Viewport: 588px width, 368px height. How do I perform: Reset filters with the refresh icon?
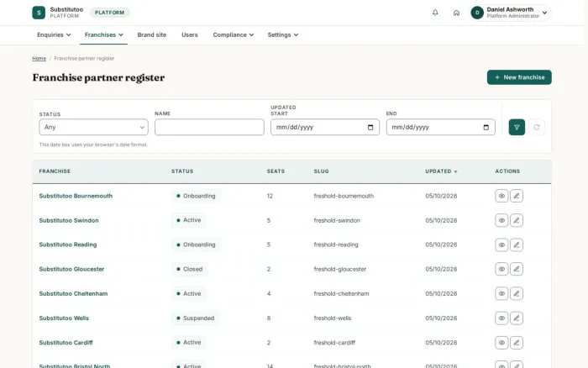[x=537, y=127]
